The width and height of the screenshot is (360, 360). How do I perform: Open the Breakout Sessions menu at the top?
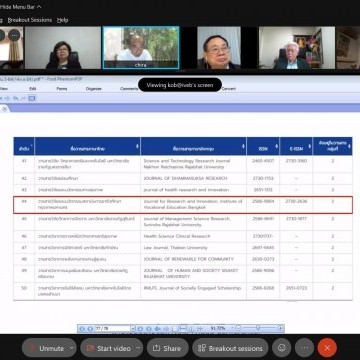pyautogui.click(x=30, y=20)
